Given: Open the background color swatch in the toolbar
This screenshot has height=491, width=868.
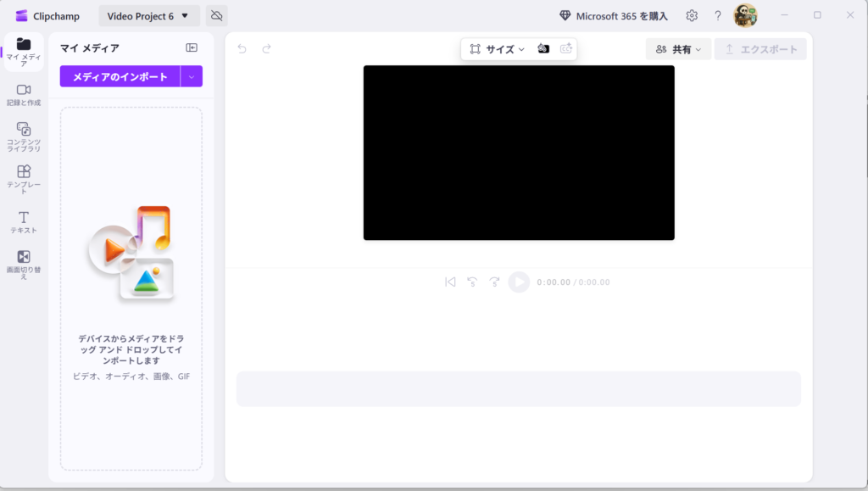Looking at the screenshot, I should click(543, 49).
